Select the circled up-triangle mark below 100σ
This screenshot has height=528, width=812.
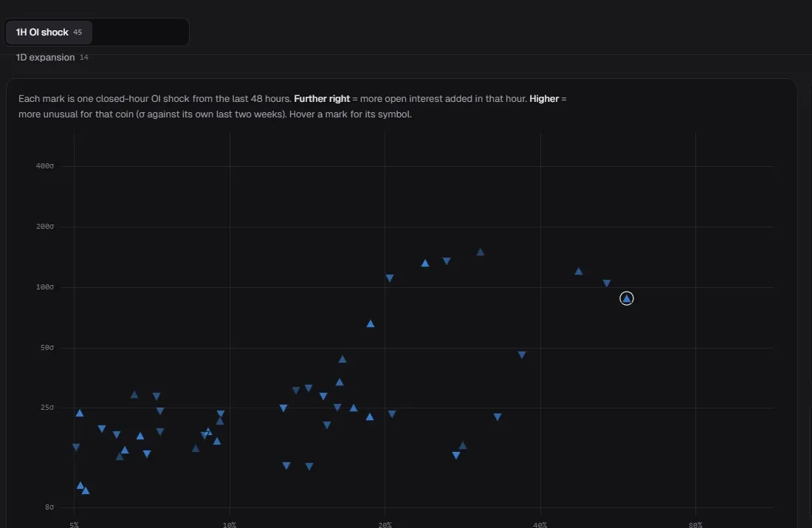click(627, 298)
